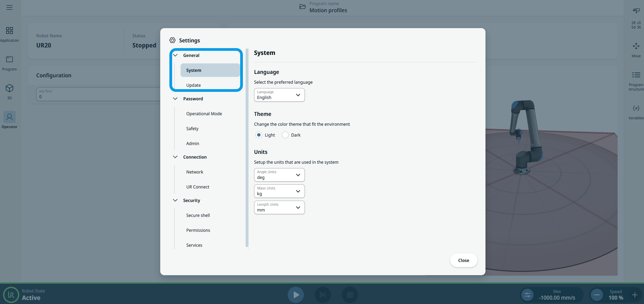Image resolution: width=644 pixels, height=304 pixels.
Task: Open the Move panel icon
Action: [x=636, y=46]
